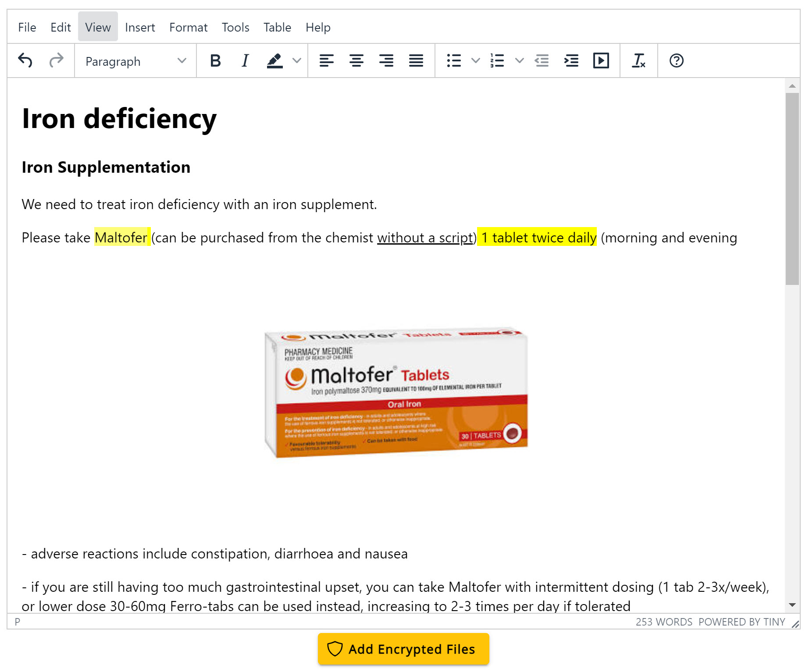This screenshot has width=809, height=672.
Task: Justify the text
Action: [416, 60]
